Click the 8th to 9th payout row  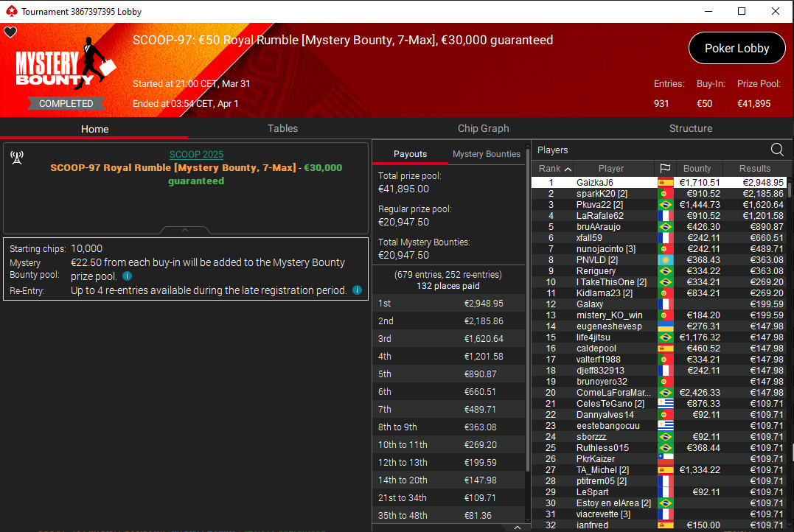coord(449,427)
